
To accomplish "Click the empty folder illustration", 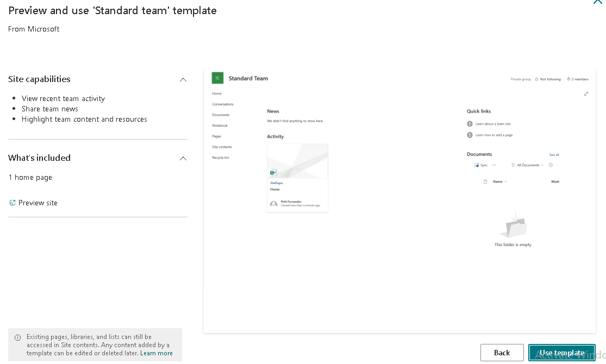I will [x=513, y=225].
